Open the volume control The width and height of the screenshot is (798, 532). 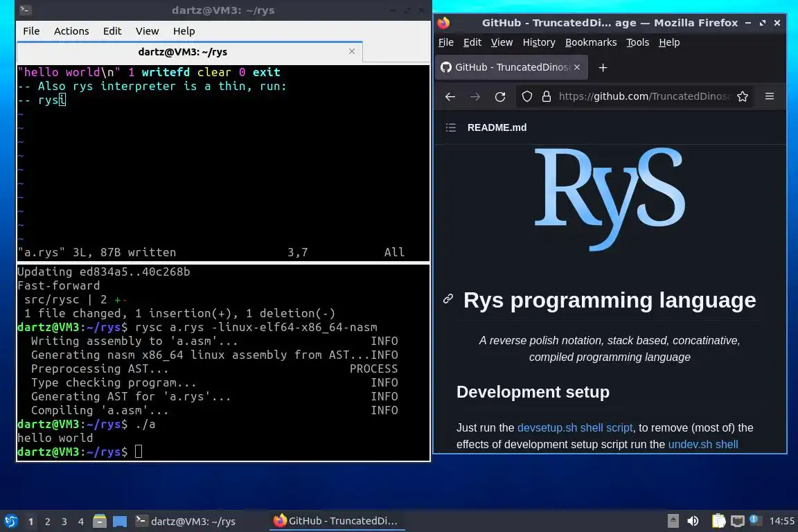click(x=693, y=521)
